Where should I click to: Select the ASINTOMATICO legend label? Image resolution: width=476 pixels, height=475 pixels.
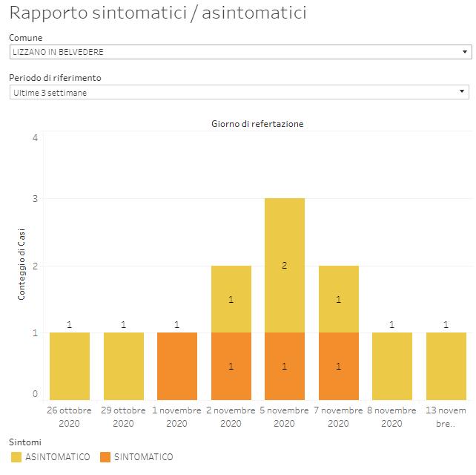coord(58,457)
